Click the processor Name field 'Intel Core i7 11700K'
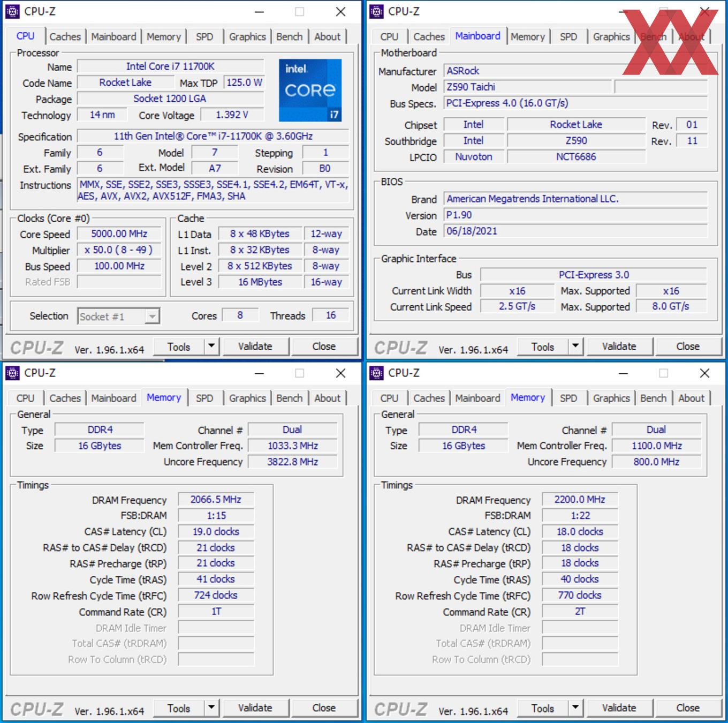Screen dimensions: 728x723 coord(171,66)
